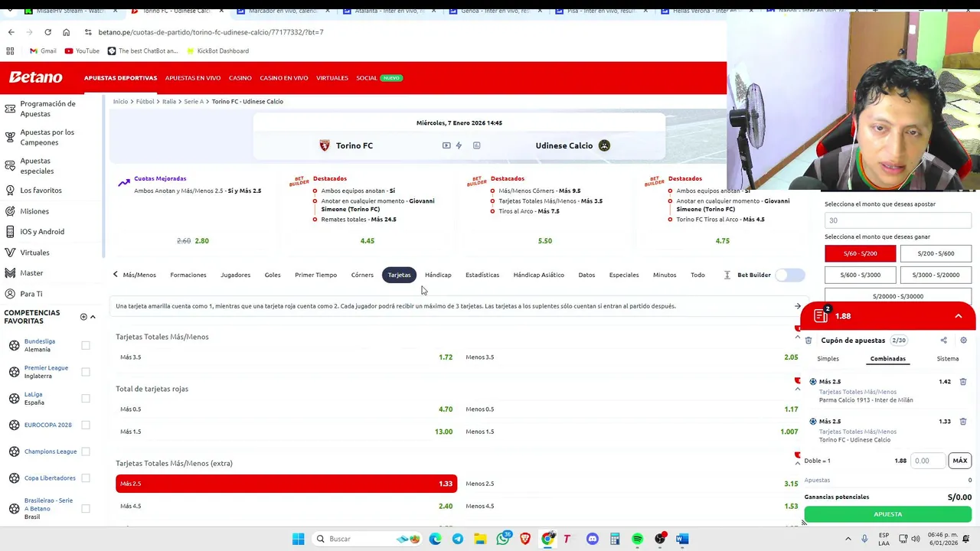Screen dimensions: 980x551
Task: Open Apuestas en Vivo menu
Action: pyautogui.click(x=193, y=78)
